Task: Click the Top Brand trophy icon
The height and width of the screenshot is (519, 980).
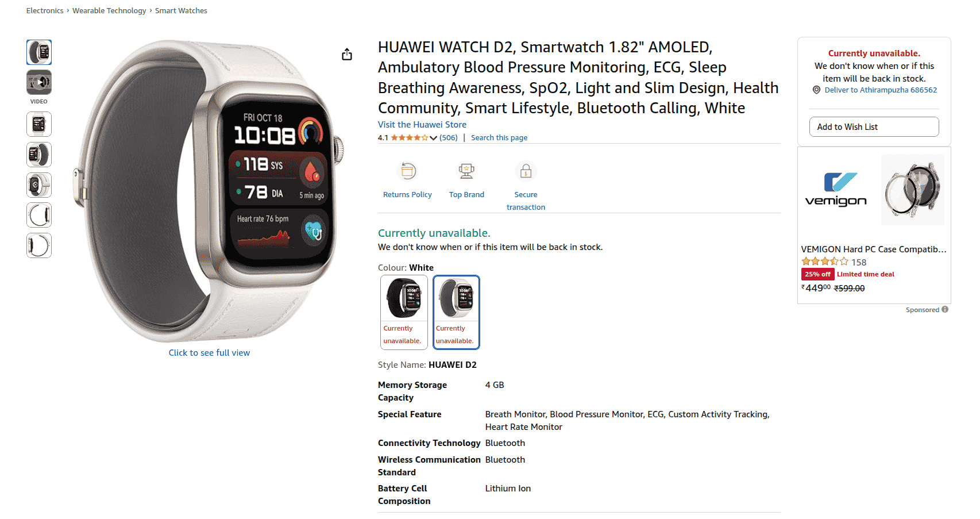Action: point(466,171)
